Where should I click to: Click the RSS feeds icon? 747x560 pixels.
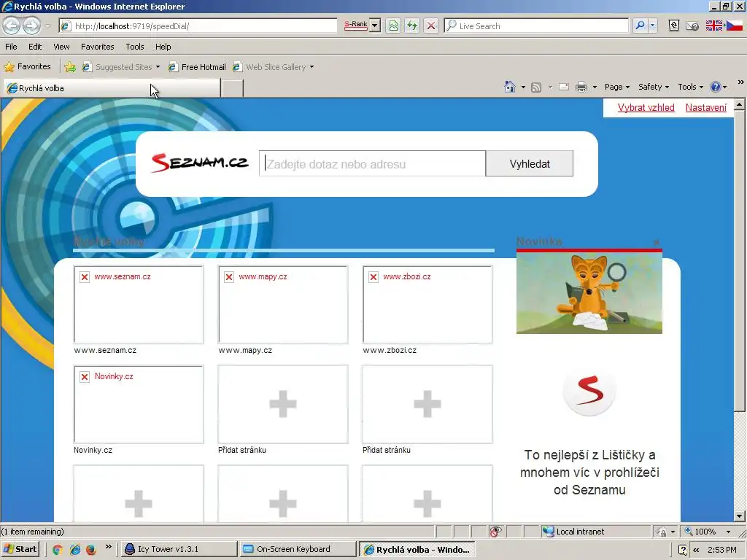coord(536,87)
